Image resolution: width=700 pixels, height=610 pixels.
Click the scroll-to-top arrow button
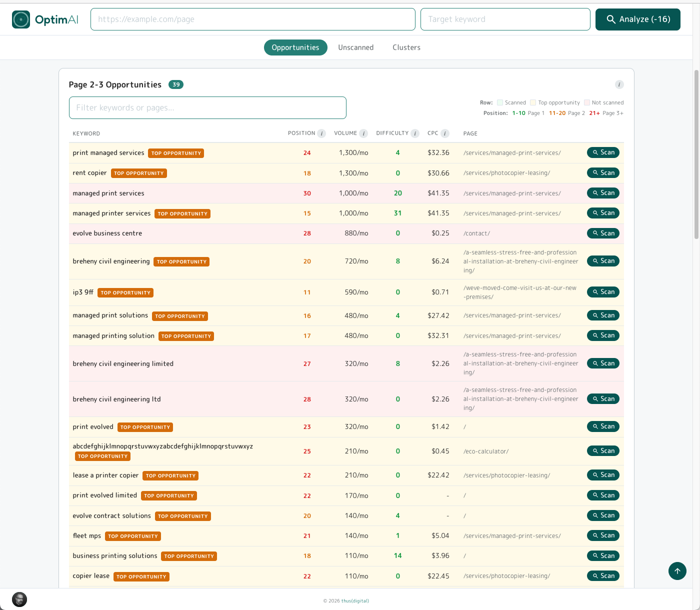677,571
